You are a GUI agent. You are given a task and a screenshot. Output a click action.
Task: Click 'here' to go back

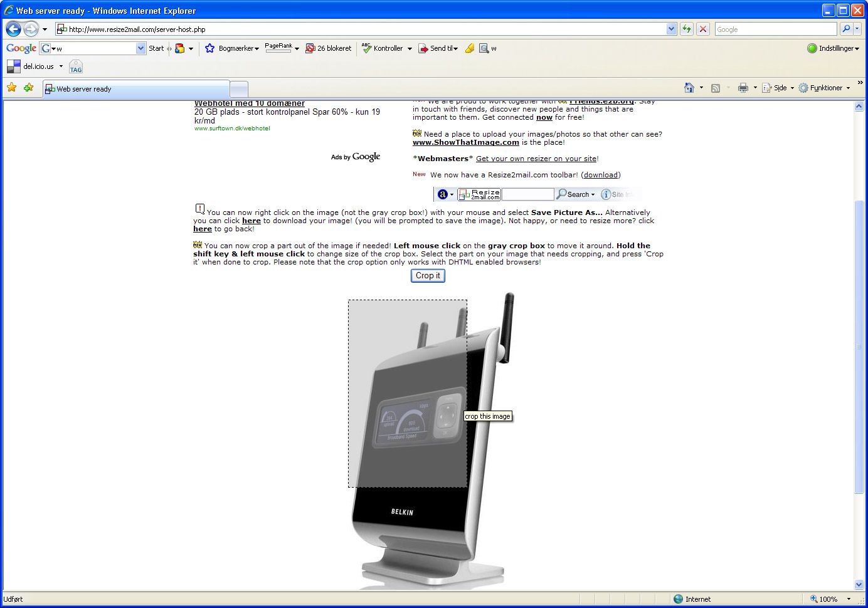pyautogui.click(x=203, y=229)
